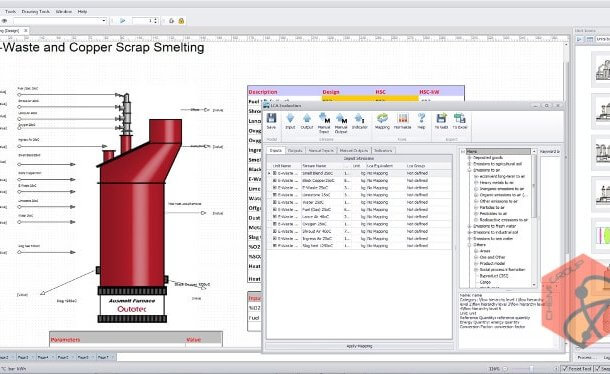Switch to the Manual Outputs tab
This screenshot has height=374, width=610.
click(353, 151)
